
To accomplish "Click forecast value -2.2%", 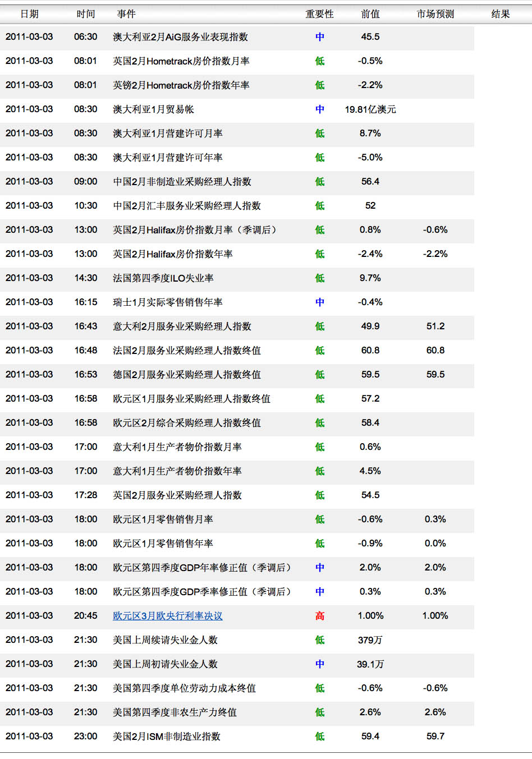I will [435, 254].
